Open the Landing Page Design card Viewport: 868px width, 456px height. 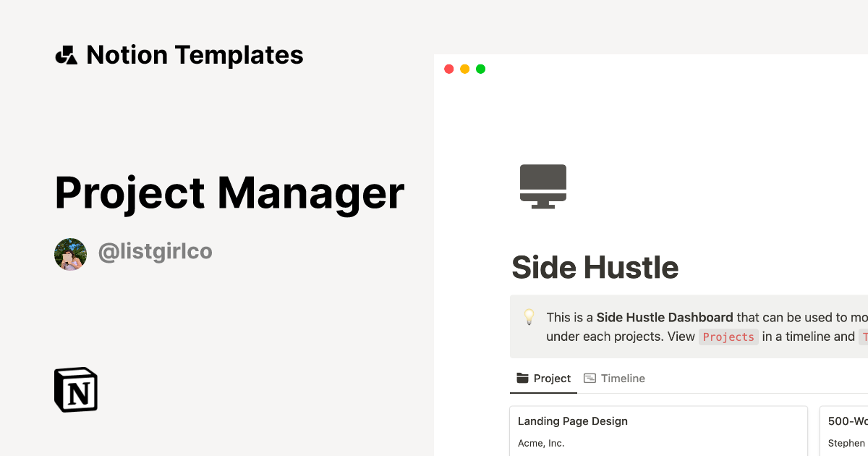coord(572,421)
